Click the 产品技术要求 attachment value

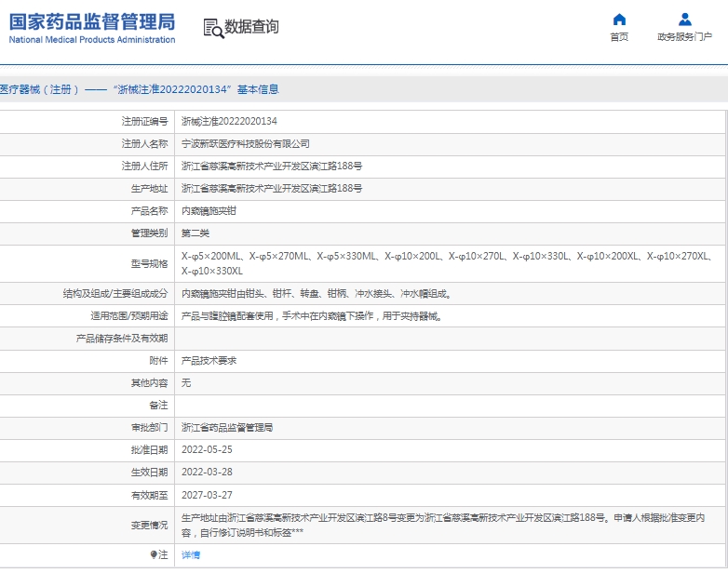[x=209, y=361]
